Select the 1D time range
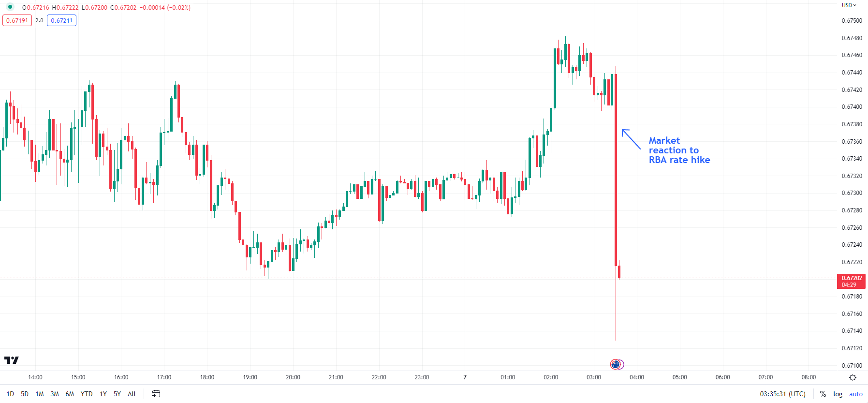 point(10,394)
